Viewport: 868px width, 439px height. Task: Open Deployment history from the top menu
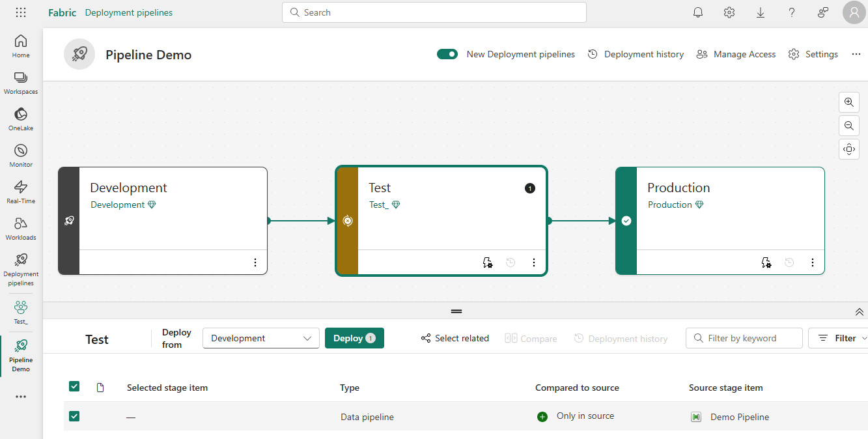click(x=635, y=54)
